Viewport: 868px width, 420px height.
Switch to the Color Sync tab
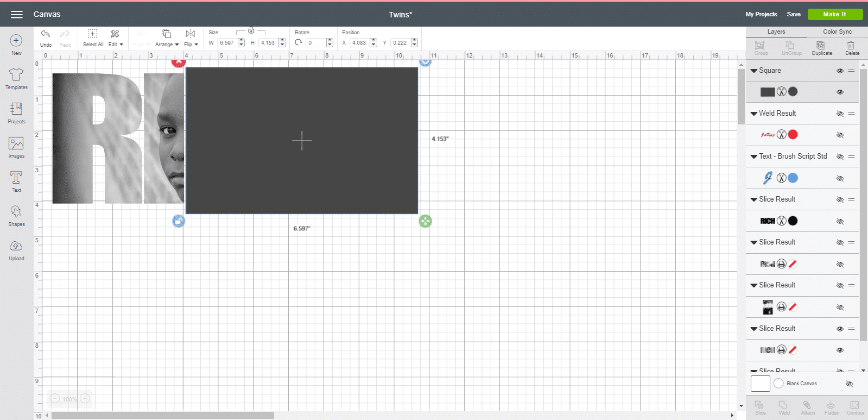coord(837,32)
